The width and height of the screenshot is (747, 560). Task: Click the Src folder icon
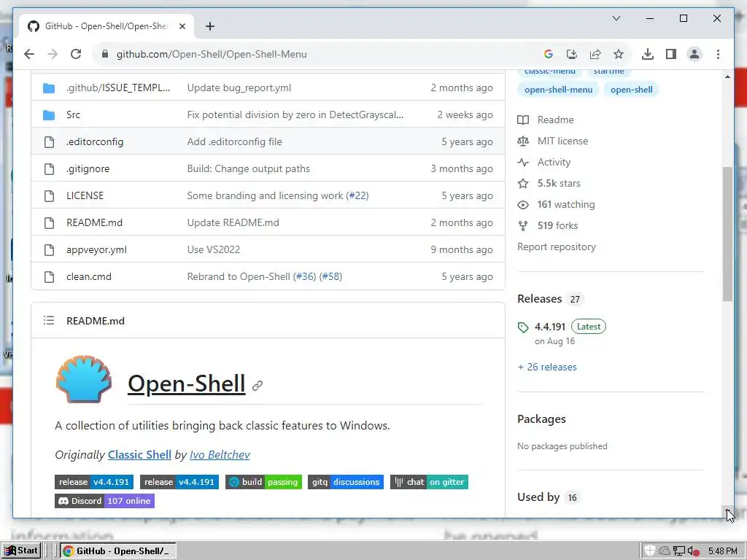pos(49,115)
